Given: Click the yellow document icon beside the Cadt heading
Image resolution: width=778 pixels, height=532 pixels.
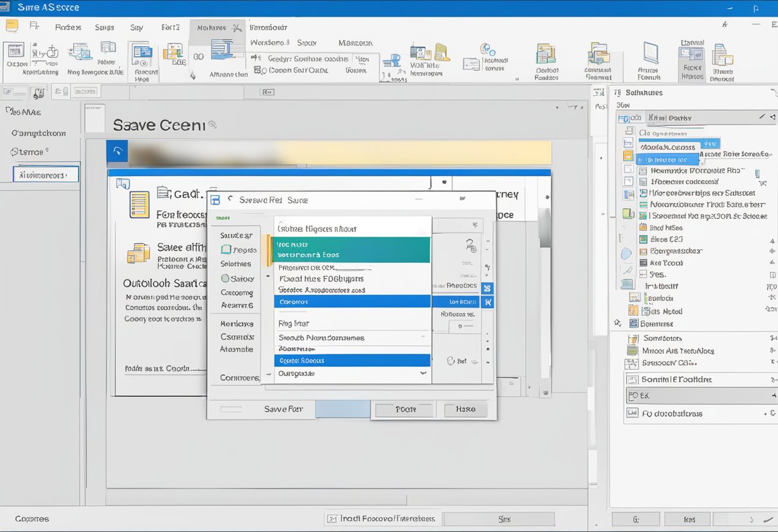Looking at the screenshot, I should pyautogui.click(x=139, y=205).
